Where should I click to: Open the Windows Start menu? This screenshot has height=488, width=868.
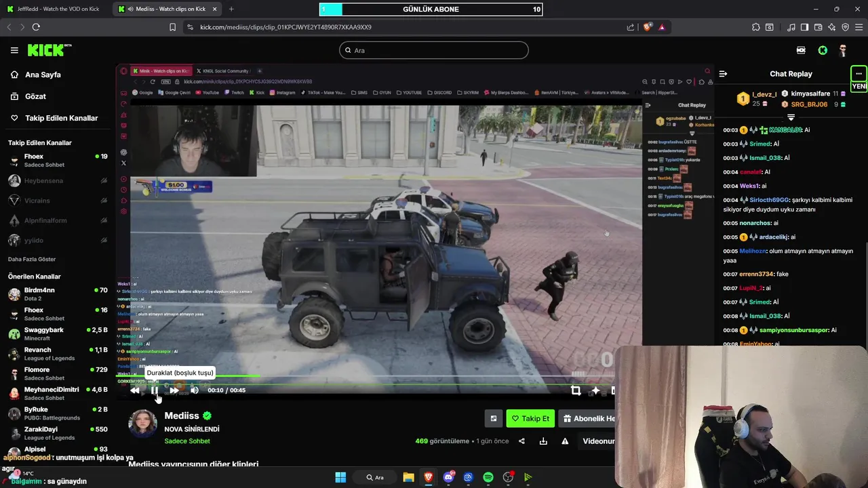(x=340, y=477)
